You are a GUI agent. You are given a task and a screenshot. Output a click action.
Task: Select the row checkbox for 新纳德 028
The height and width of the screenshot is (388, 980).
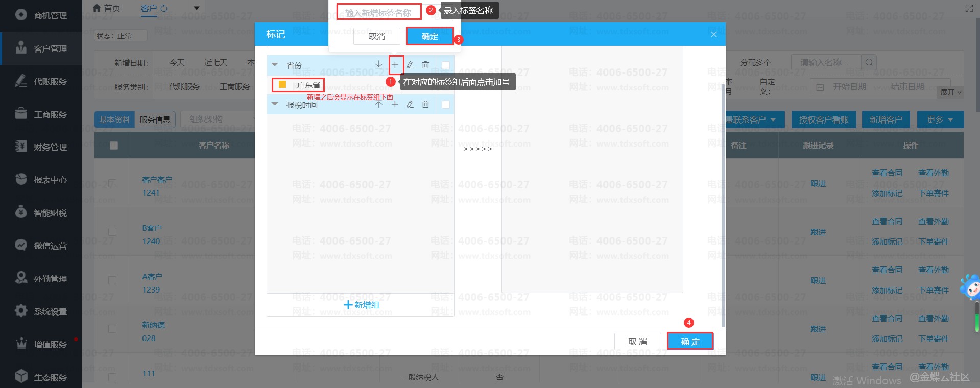pos(113,329)
